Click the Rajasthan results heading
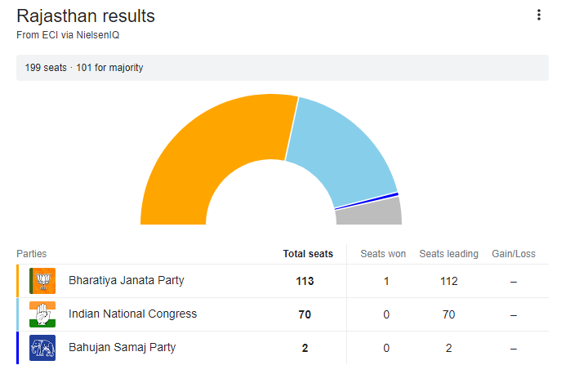Screen dimensions: 588x374 click(86, 16)
